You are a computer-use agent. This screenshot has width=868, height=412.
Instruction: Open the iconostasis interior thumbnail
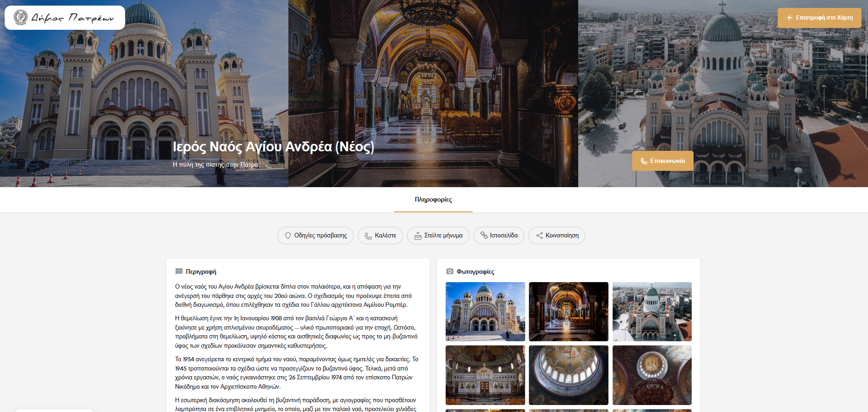point(485,375)
